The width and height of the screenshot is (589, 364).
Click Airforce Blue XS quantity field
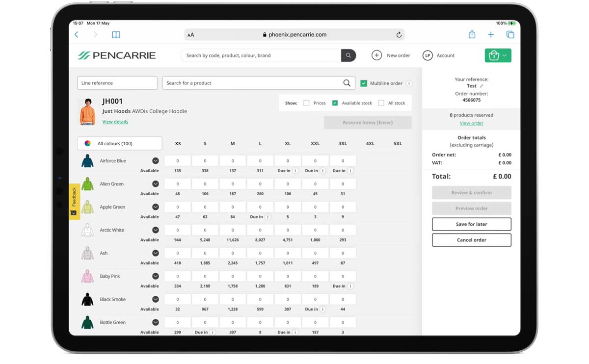point(178,161)
